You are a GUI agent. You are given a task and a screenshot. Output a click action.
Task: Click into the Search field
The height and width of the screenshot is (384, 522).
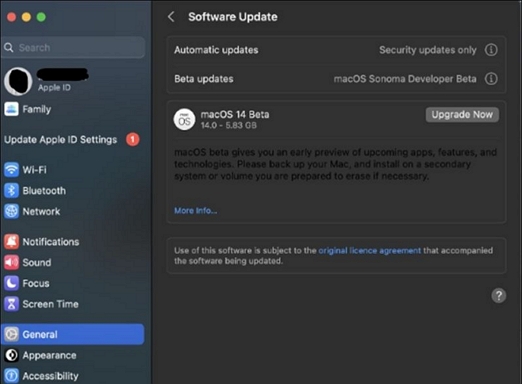73,48
